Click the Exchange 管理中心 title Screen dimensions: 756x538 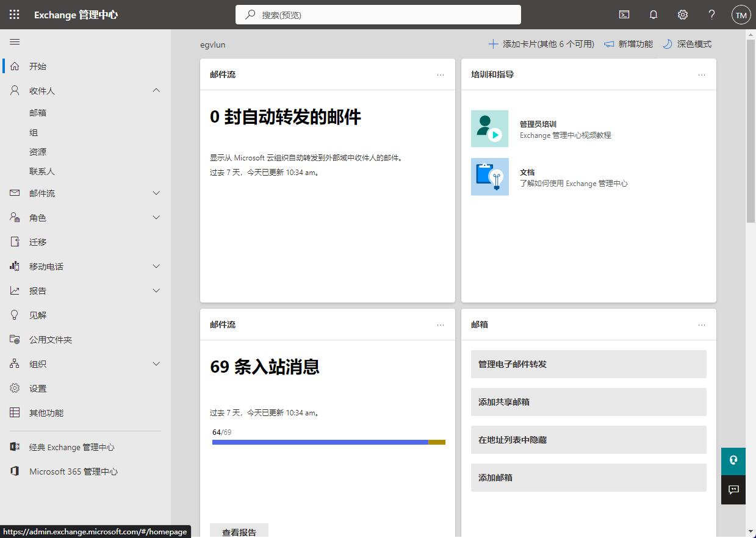click(x=76, y=15)
